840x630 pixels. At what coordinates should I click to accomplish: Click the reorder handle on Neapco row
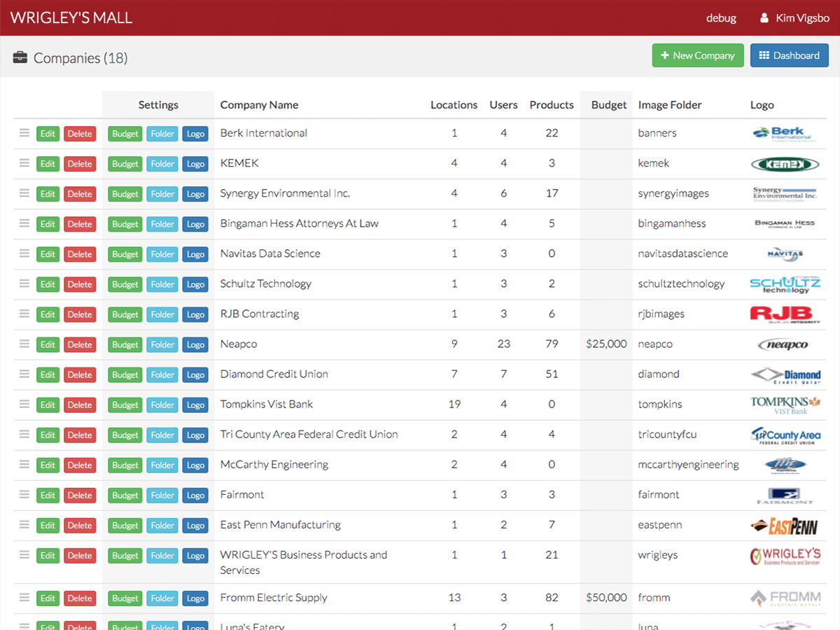point(24,344)
